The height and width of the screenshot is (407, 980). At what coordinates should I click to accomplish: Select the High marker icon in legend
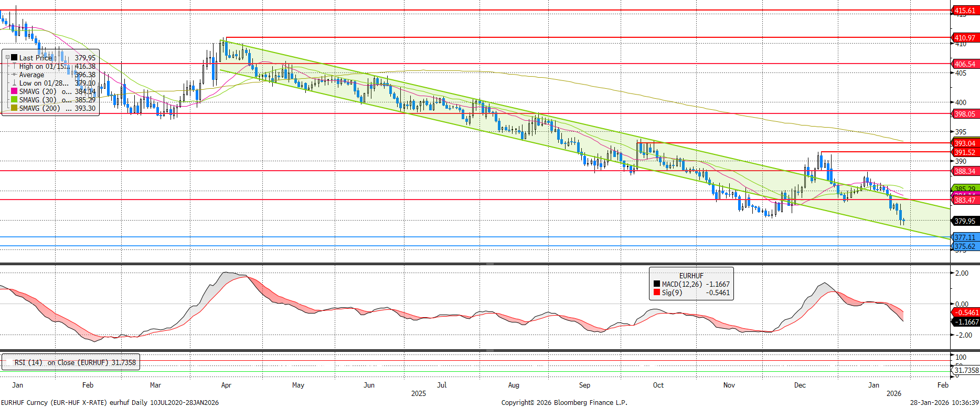coord(14,66)
